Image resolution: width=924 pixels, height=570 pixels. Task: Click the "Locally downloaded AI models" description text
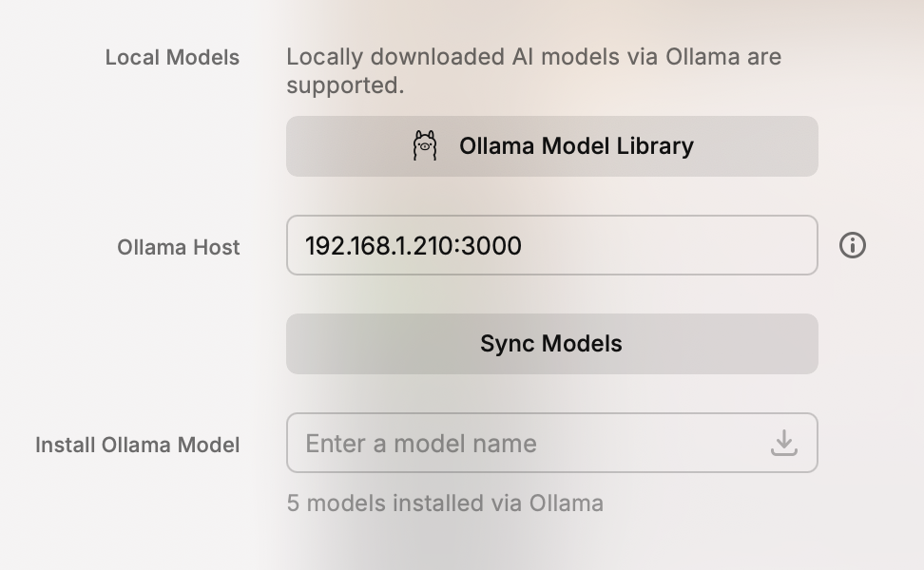point(534,70)
